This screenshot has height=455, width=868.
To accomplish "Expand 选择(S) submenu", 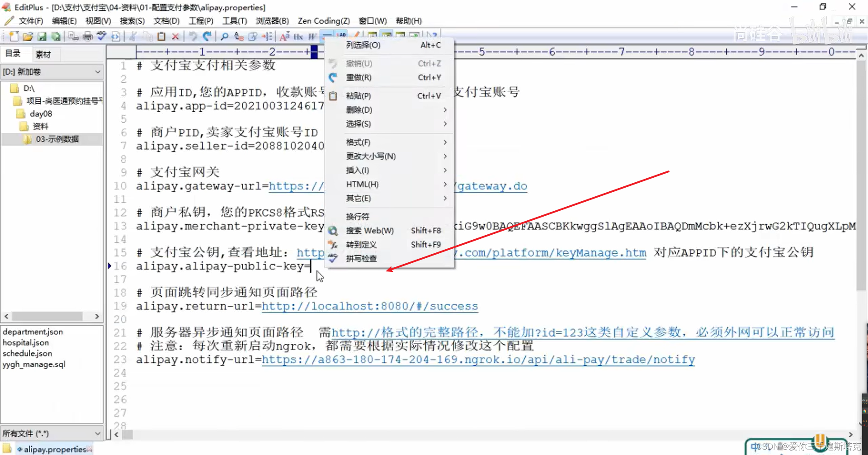I will [390, 124].
